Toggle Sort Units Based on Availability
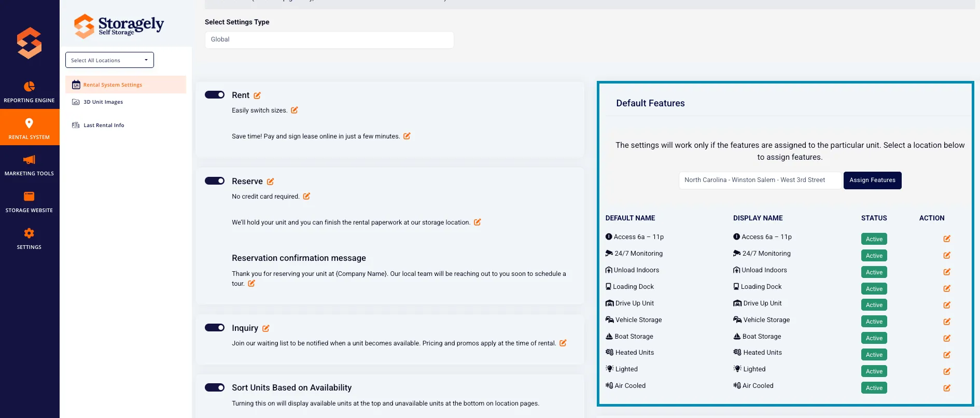980x418 pixels. [215, 387]
